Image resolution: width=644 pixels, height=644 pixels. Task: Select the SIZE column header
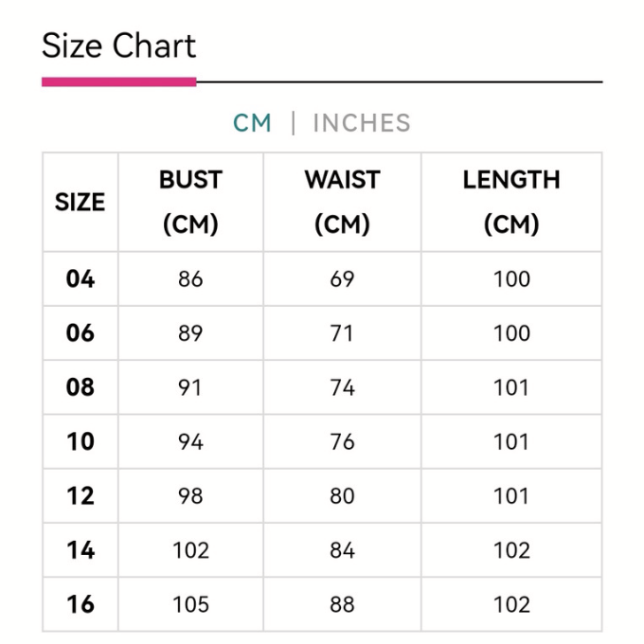[x=80, y=202]
